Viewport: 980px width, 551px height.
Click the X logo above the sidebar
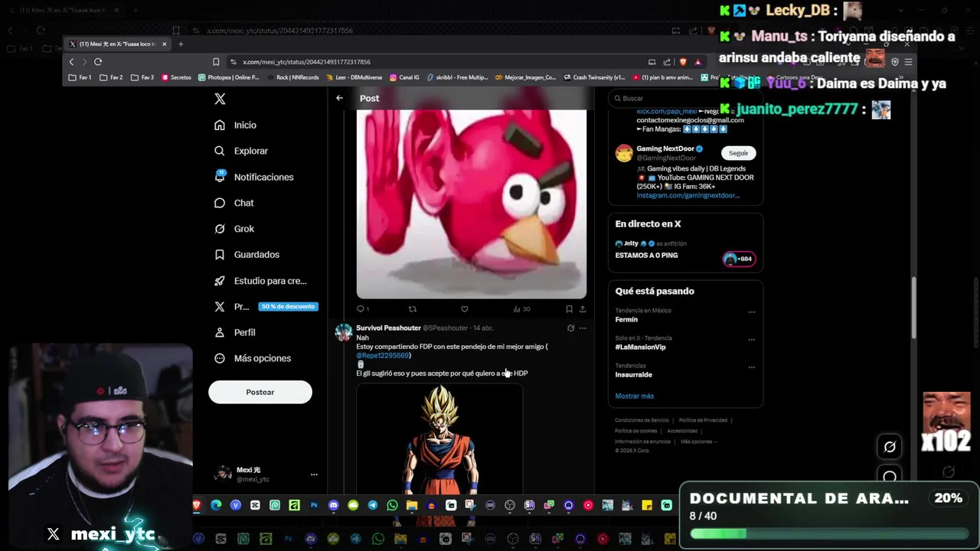coord(220,99)
